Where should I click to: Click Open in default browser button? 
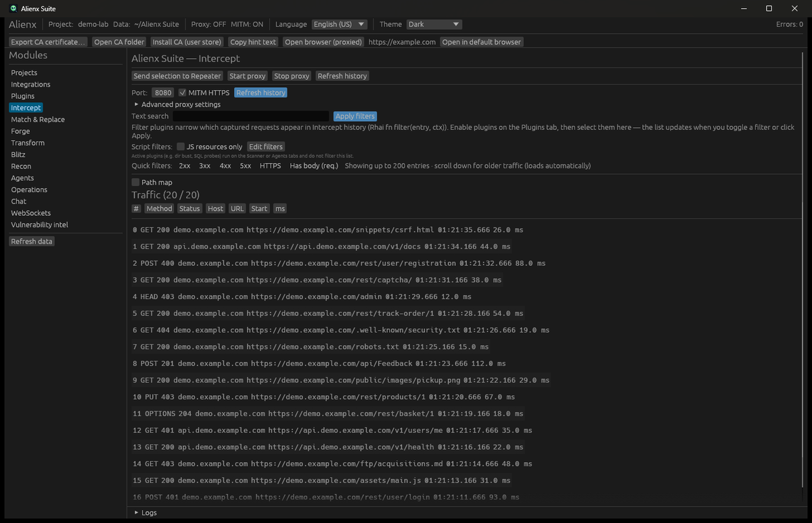pos(482,42)
